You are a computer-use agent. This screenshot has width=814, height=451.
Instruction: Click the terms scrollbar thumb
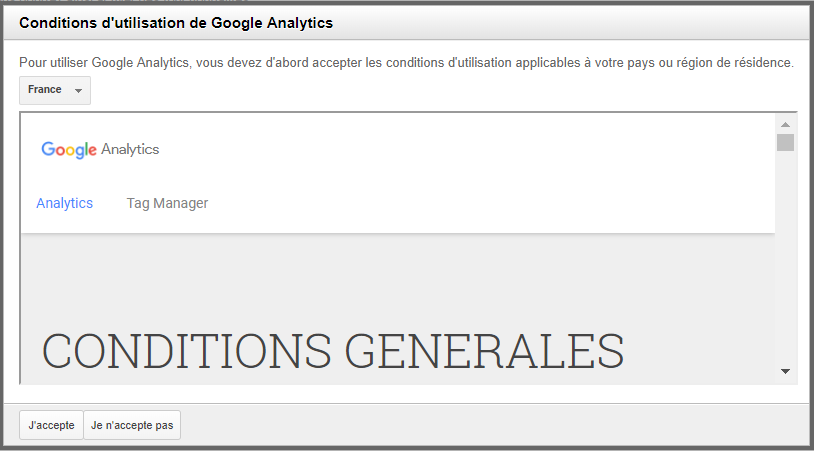785,142
